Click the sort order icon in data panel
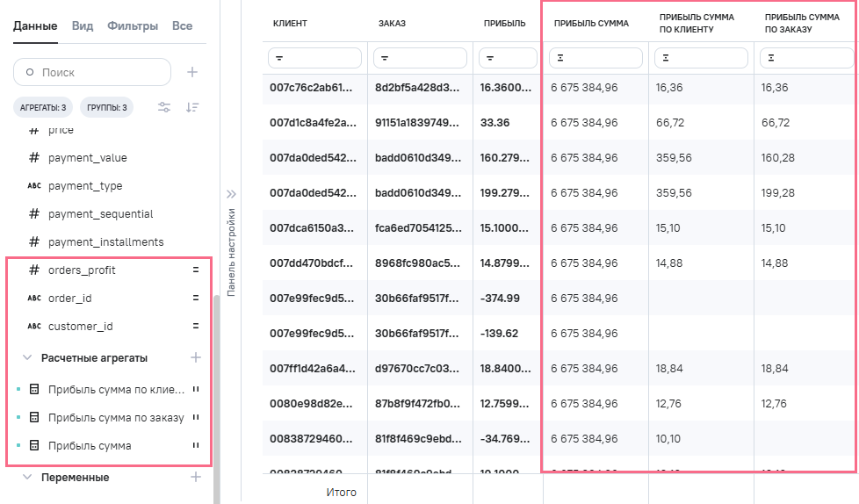The height and width of the screenshot is (504, 859). pyautogui.click(x=192, y=107)
